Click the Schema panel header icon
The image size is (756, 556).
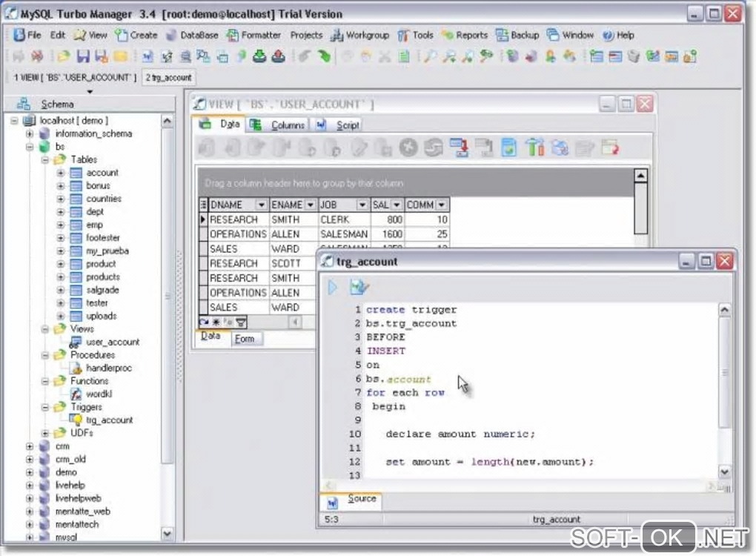pyautogui.click(x=24, y=104)
